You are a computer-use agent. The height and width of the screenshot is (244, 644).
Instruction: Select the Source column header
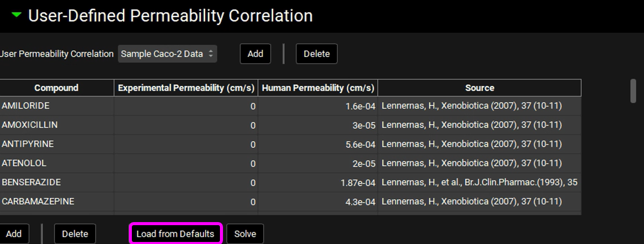(479, 88)
